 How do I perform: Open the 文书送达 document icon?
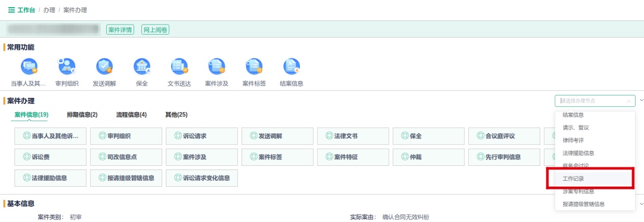[179, 67]
